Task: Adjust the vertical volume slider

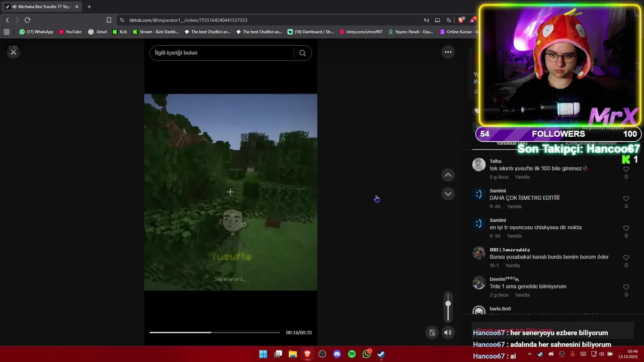Action: click(x=448, y=307)
